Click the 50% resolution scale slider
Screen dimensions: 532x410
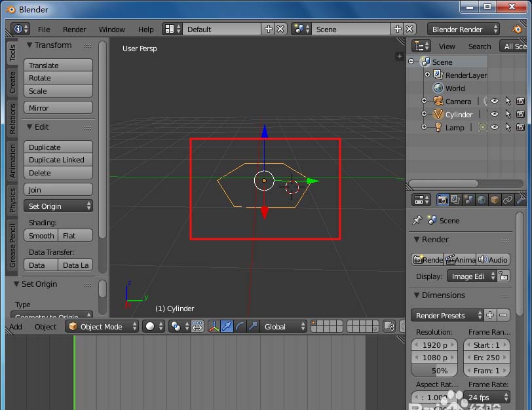pyautogui.click(x=439, y=370)
